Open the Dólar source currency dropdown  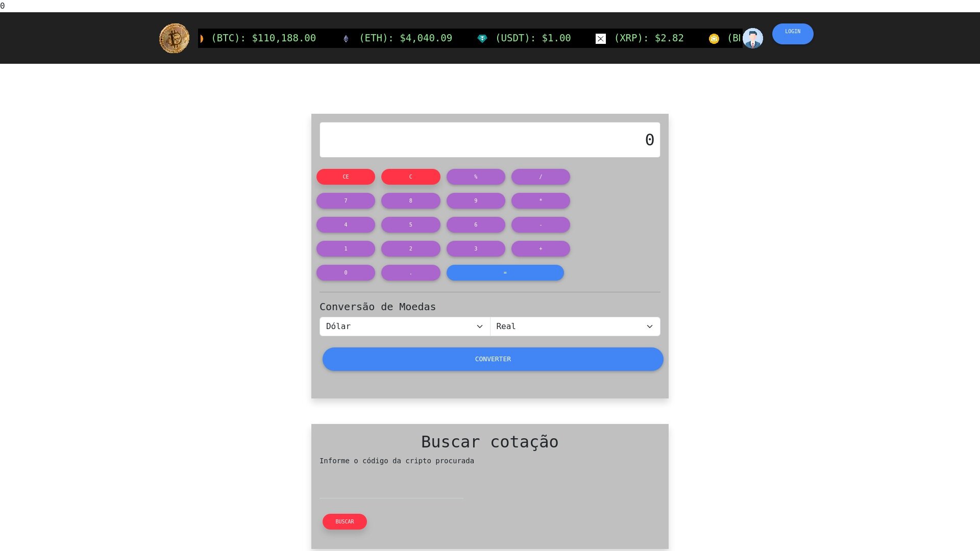[x=404, y=327]
